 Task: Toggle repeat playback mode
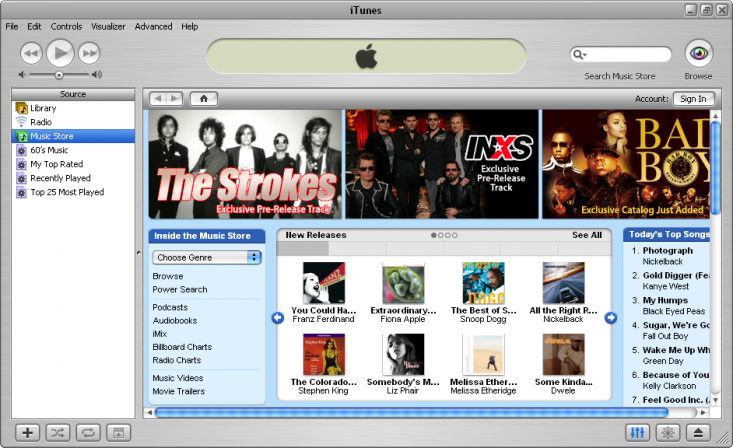(x=88, y=432)
